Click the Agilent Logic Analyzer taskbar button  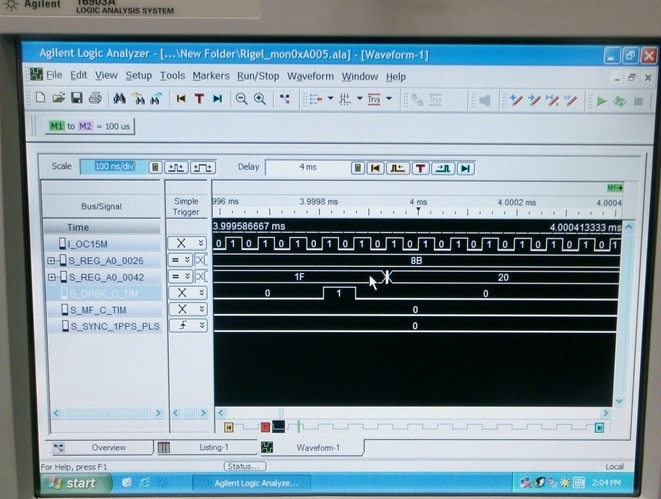pos(252,483)
